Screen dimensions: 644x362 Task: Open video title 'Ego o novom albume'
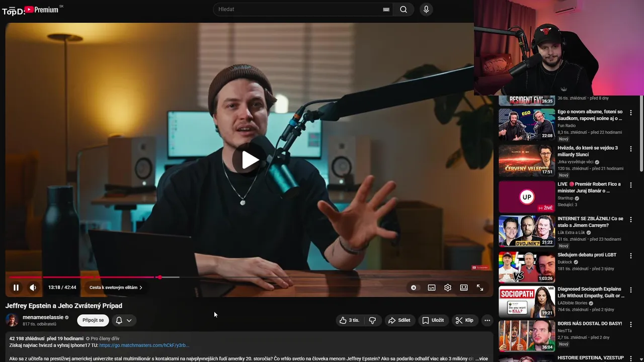coord(590,115)
